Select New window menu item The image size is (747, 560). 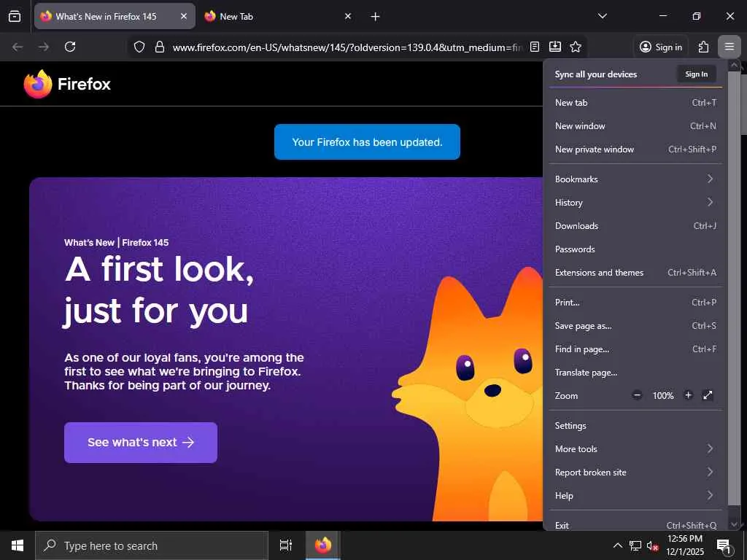[x=635, y=125]
